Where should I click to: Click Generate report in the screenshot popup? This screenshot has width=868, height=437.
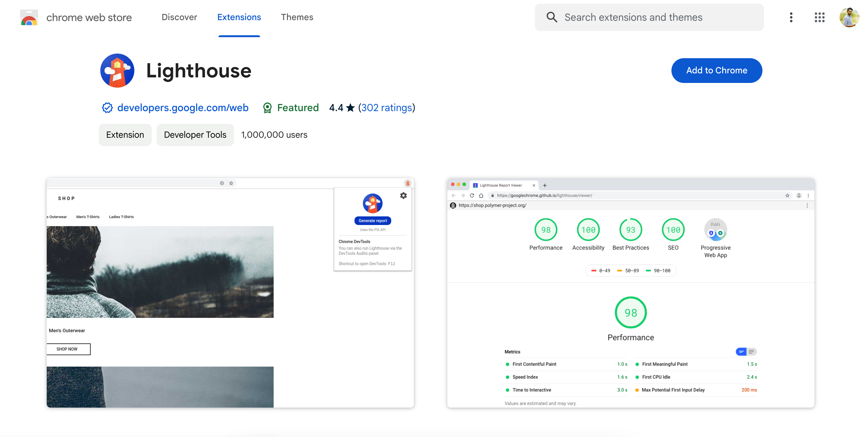[373, 221]
